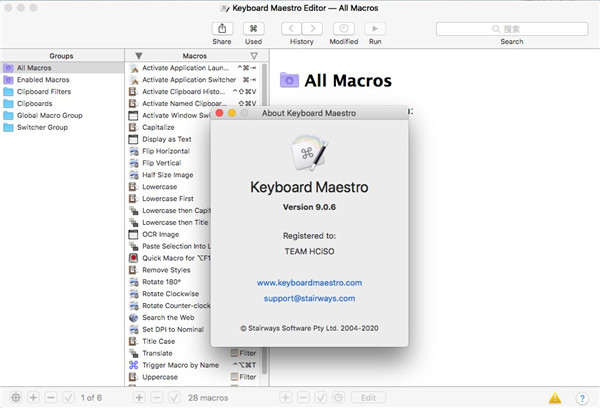Select Activate Application Switcher macro

(194, 80)
